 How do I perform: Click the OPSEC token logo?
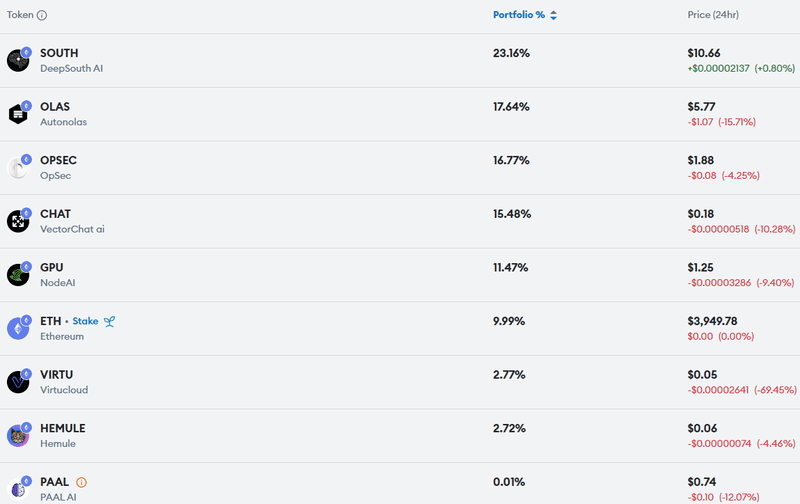click(18, 168)
